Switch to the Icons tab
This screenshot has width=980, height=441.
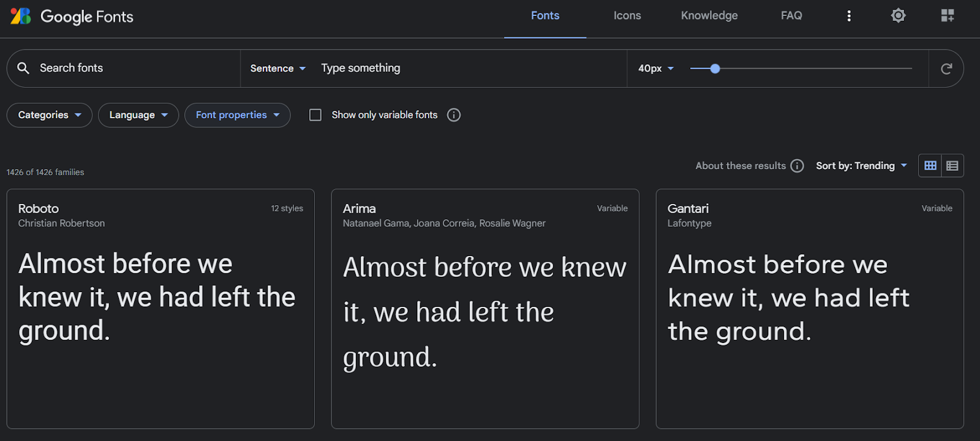(627, 16)
